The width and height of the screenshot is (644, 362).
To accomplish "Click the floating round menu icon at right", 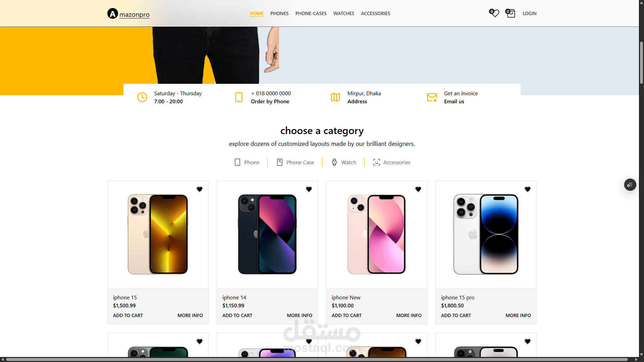I will (630, 185).
